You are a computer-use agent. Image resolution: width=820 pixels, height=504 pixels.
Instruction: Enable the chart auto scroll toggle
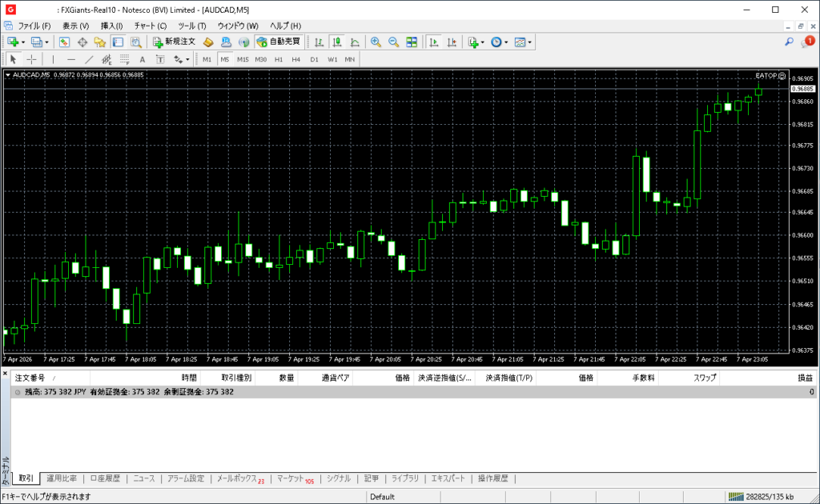coord(434,42)
